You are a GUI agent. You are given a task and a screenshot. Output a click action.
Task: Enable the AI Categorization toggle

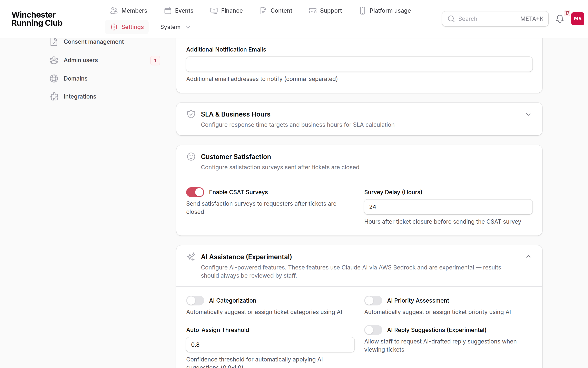[195, 300]
